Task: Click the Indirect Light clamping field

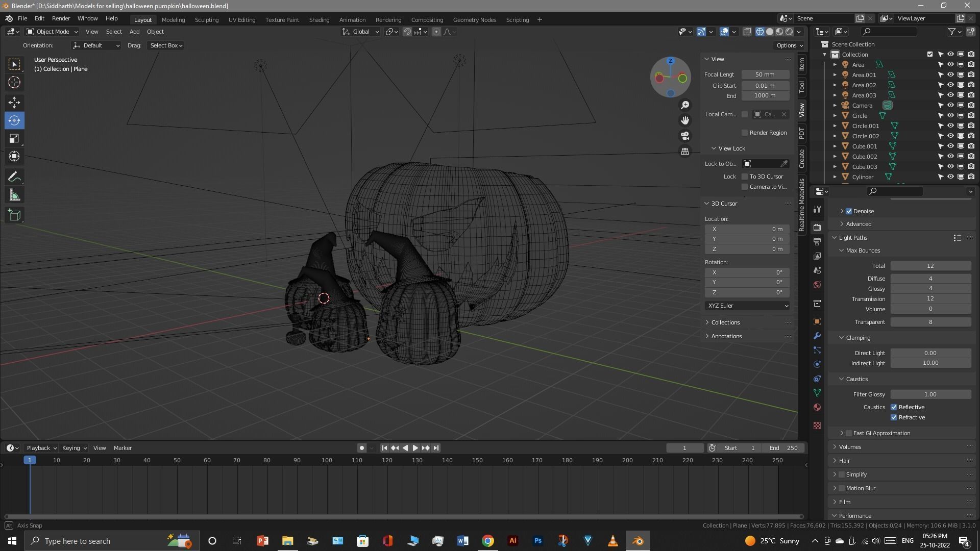Action: click(x=930, y=363)
